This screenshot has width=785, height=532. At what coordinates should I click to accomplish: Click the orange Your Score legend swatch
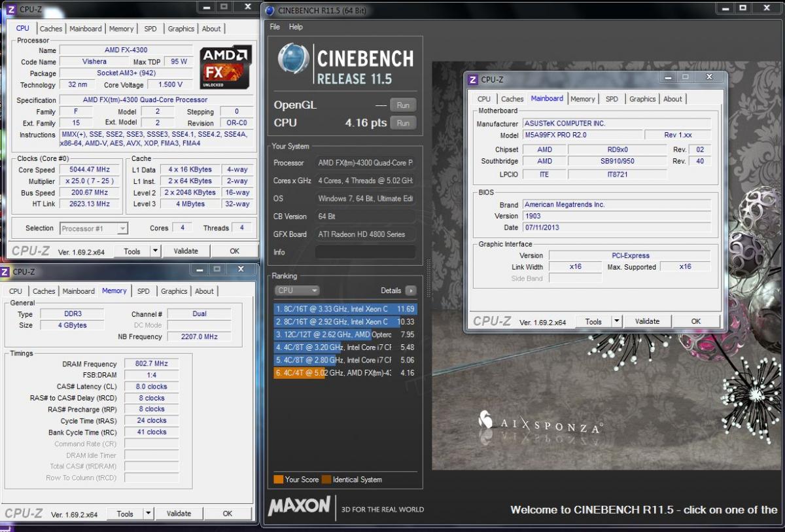click(x=278, y=480)
